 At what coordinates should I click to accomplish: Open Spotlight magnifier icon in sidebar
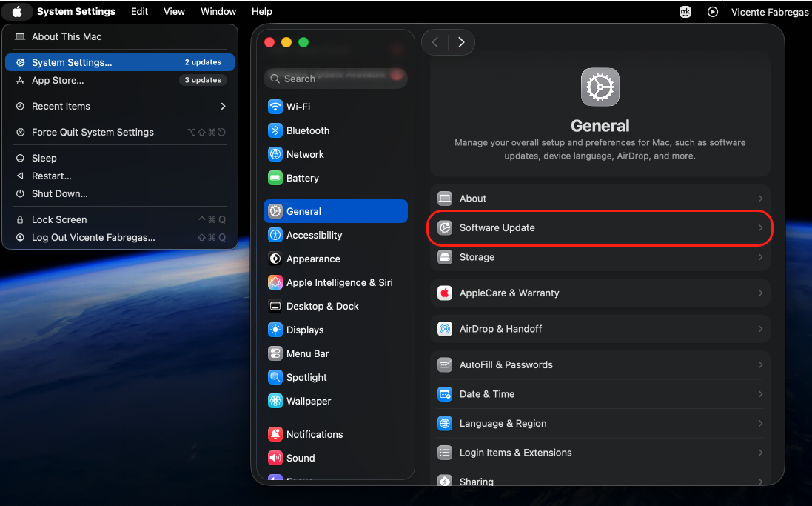275,377
